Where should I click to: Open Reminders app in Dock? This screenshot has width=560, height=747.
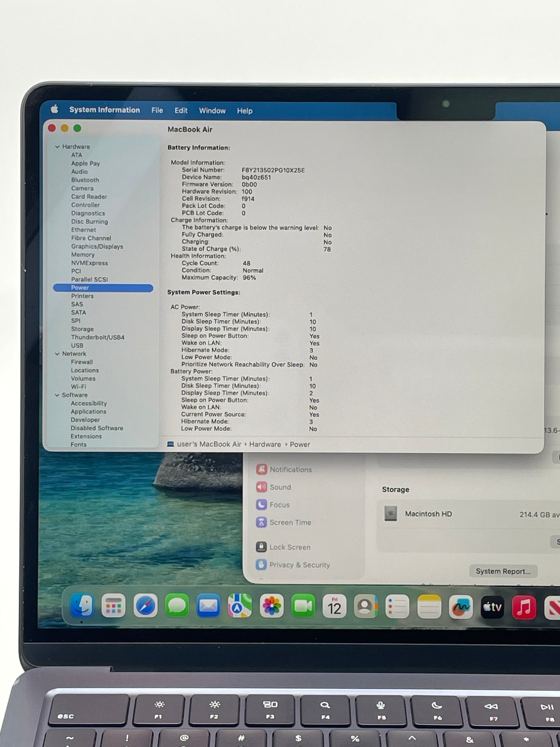(x=397, y=607)
